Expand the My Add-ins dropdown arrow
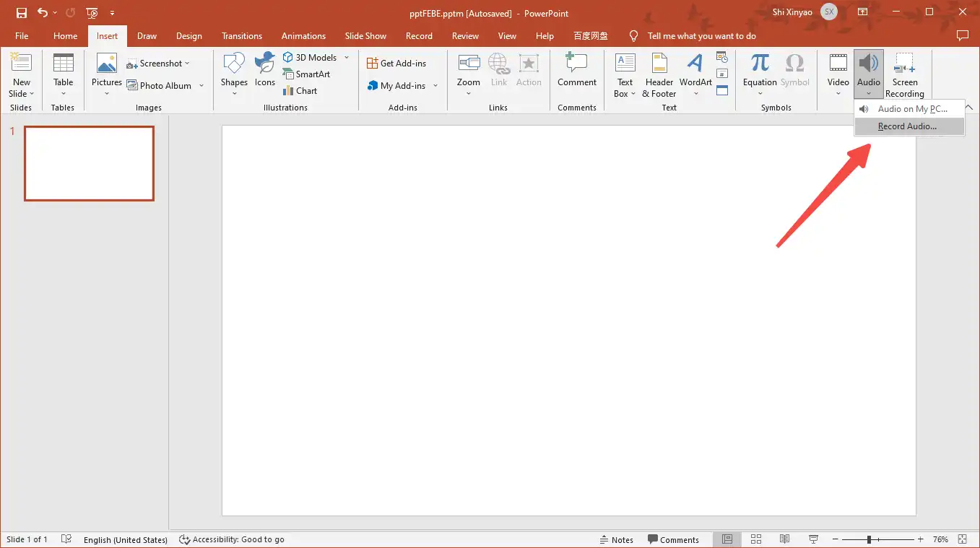This screenshot has width=980, height=548. 435,86
